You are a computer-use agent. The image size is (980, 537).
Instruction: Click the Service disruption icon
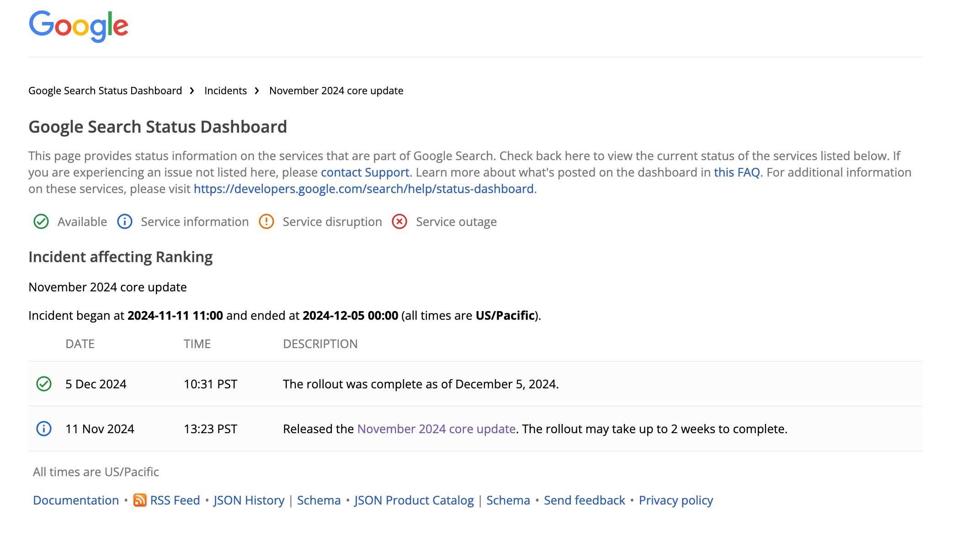tap(268, 221)
